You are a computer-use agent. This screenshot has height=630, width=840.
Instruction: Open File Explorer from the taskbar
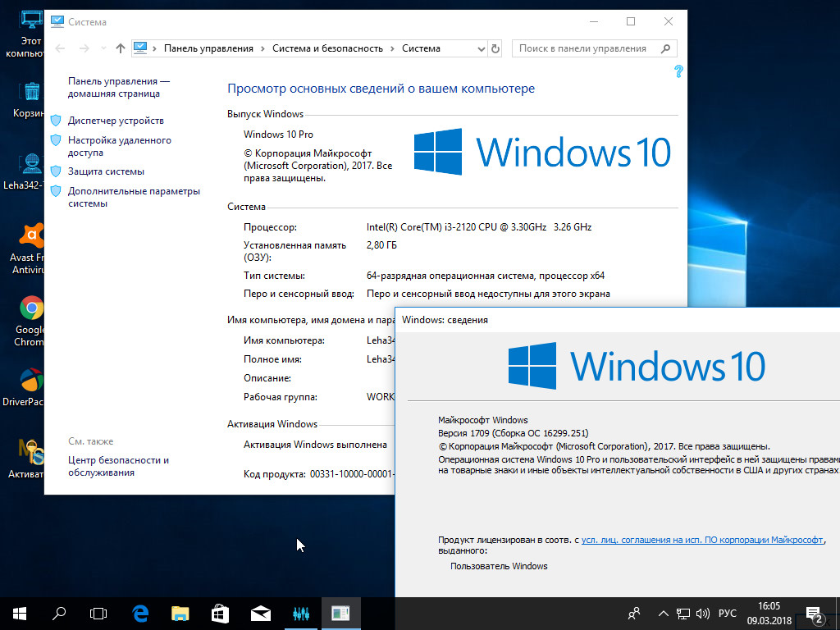tap(180, 613)
